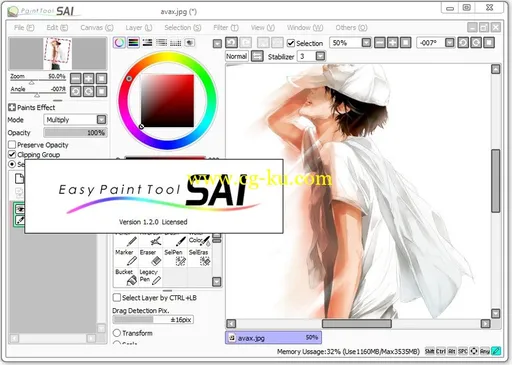The width and height of the screenshot is (512, 365).
Task: Open the Mode dropdown showing Multiply
Action: click(x=75, y=120)
